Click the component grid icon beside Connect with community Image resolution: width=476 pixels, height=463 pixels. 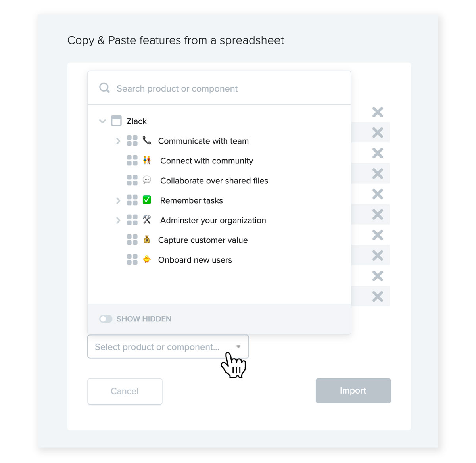[x=132, y=160]
